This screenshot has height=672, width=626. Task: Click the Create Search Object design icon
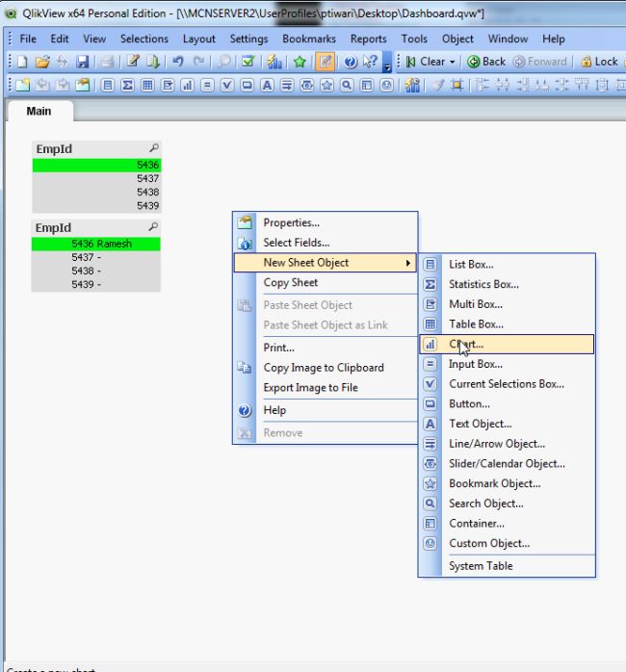pyautogui.click(x=347, y=86)
